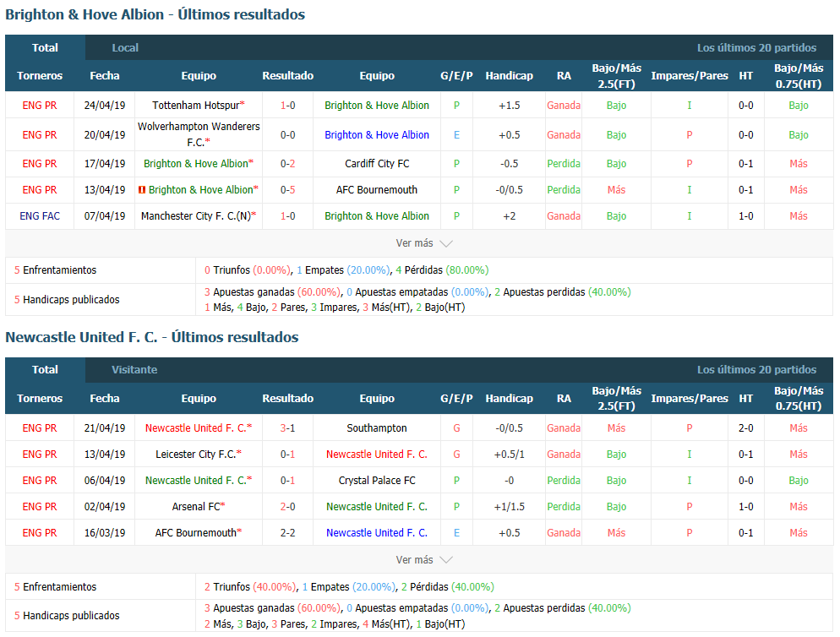Viewport: 840px width, 637px height.
Task: Switch to the Visitante tab
Action: pos(134,370)
